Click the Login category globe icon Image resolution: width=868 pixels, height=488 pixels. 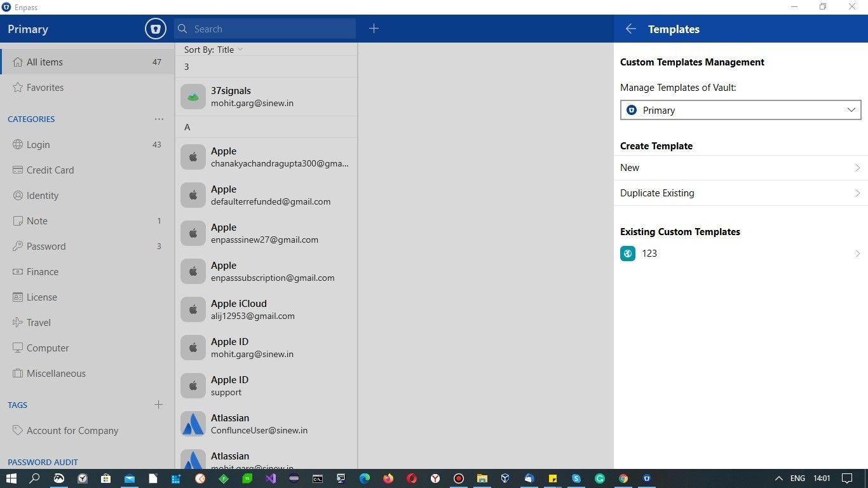[x=18, y=145]
